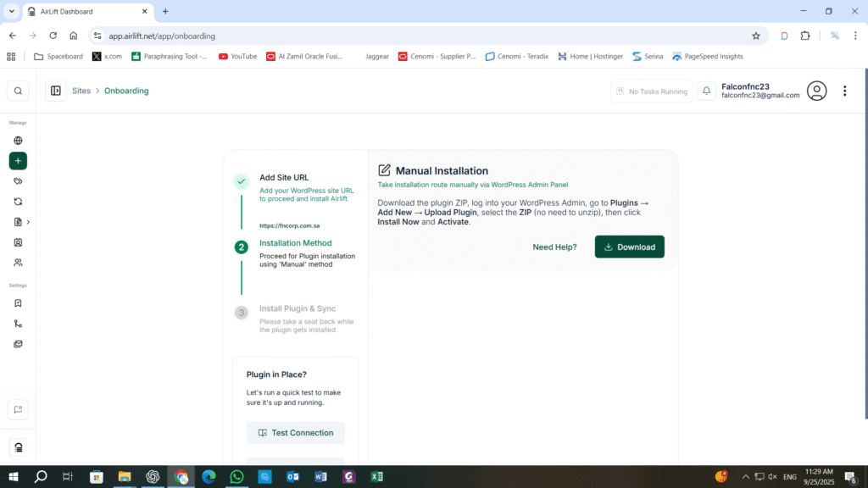
Task: Click the Onboarding breadcrumb
Action: (126, 91)
